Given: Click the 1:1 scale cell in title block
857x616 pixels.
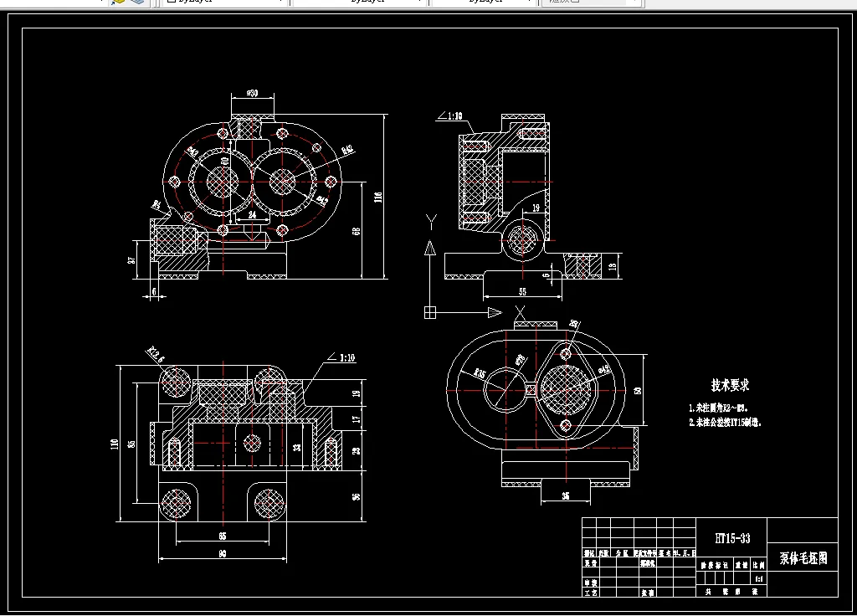Looking at the screenshot, I should pos(759,579).
